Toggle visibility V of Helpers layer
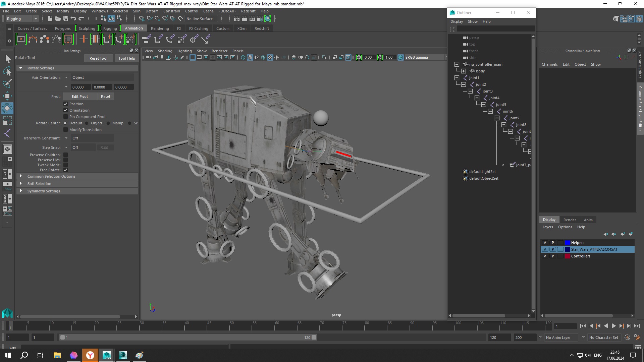The width and height of the screenshot is (644, 362). tap(545, 243)
